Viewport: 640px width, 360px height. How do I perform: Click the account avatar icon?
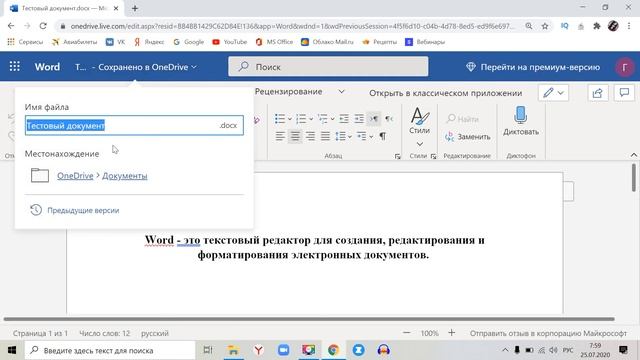point(624,67)
